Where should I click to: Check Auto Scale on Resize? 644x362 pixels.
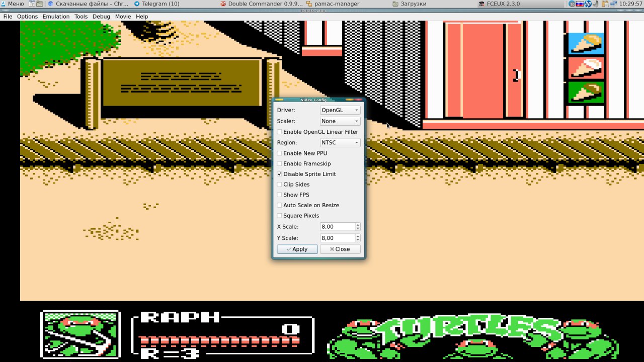280,205
